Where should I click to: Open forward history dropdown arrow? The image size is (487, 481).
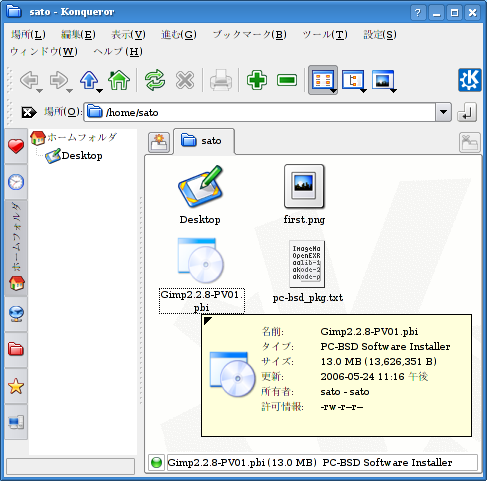pyautogui.click(x=70, y=91)
